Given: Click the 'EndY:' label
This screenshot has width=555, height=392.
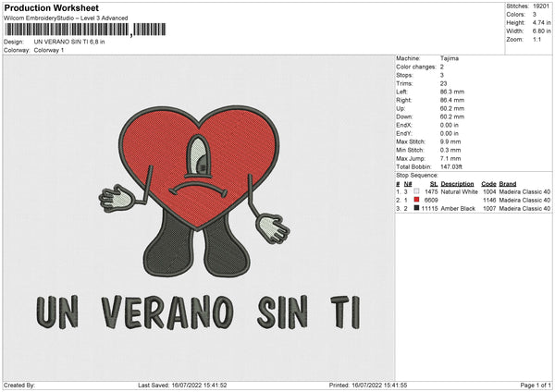Looking at the screenshot, I should click(404, 134).
